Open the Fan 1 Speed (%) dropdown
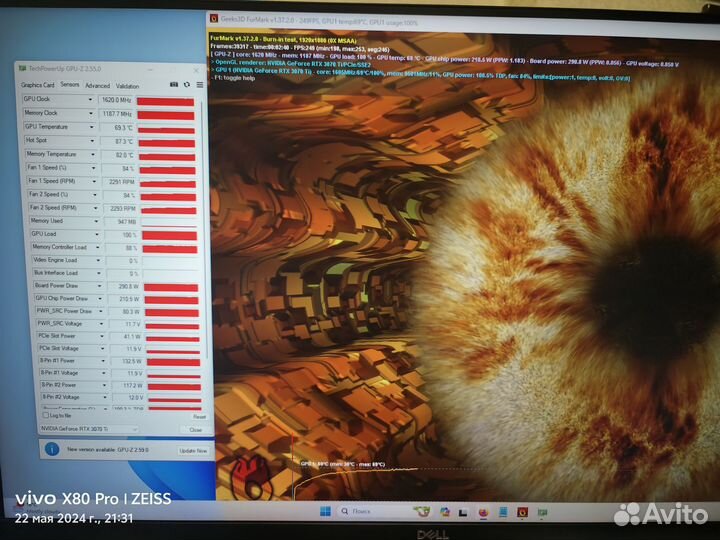The height and width of the screenshot is (540, 720). coord(94,168)
